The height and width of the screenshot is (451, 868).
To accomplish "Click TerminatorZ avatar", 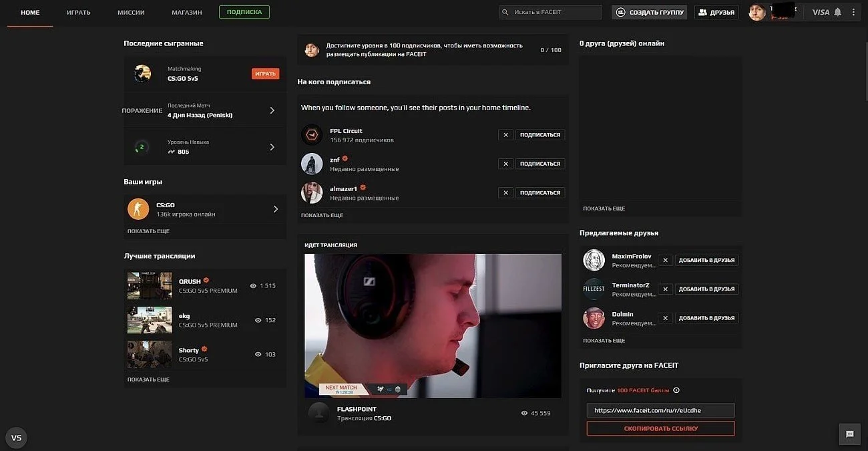I will (x=594, y=289).
